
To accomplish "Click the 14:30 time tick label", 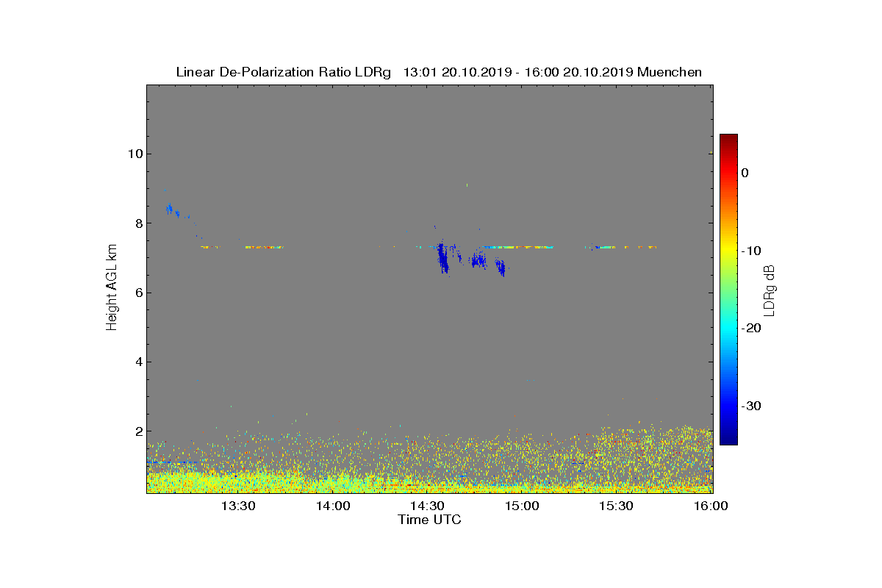I will (x=428, y=506).
